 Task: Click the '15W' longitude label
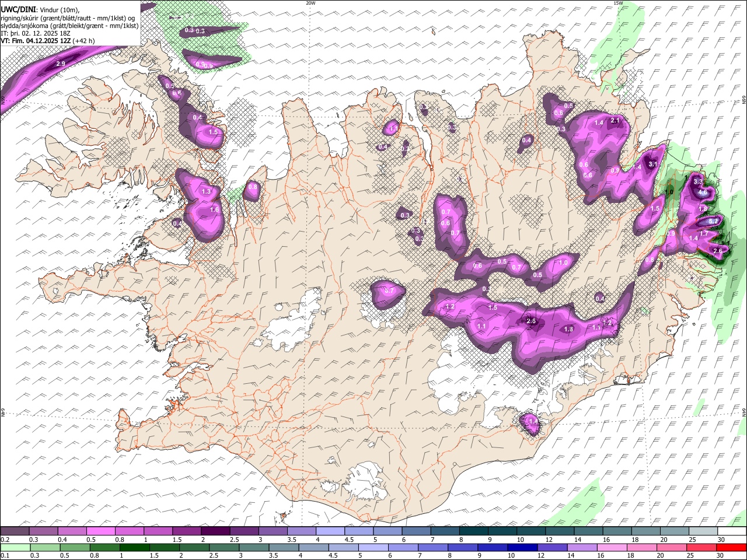click(x=618, y=3)
